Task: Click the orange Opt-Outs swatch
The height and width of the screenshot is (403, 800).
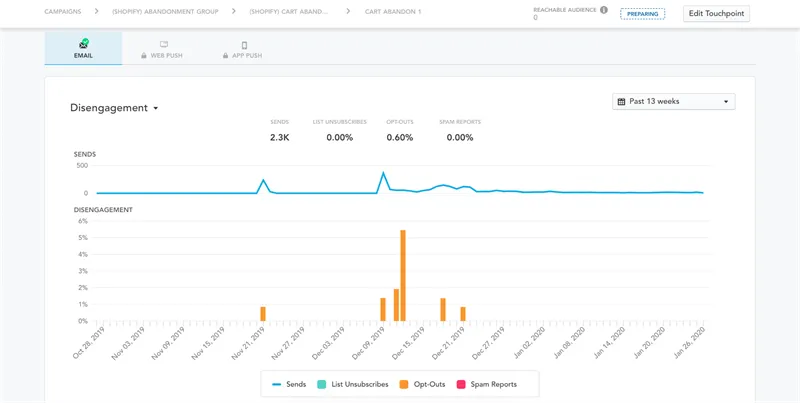Action: pos(403,384)
